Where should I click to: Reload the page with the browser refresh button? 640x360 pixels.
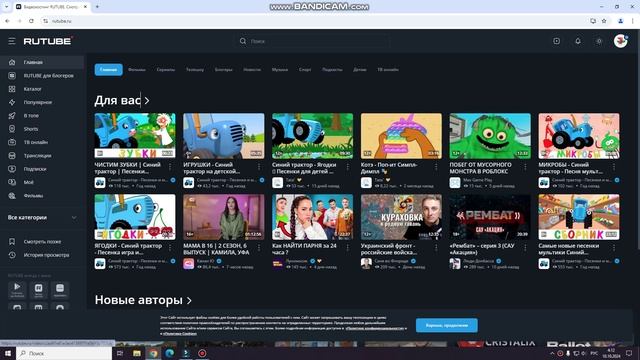coord(31,21)
